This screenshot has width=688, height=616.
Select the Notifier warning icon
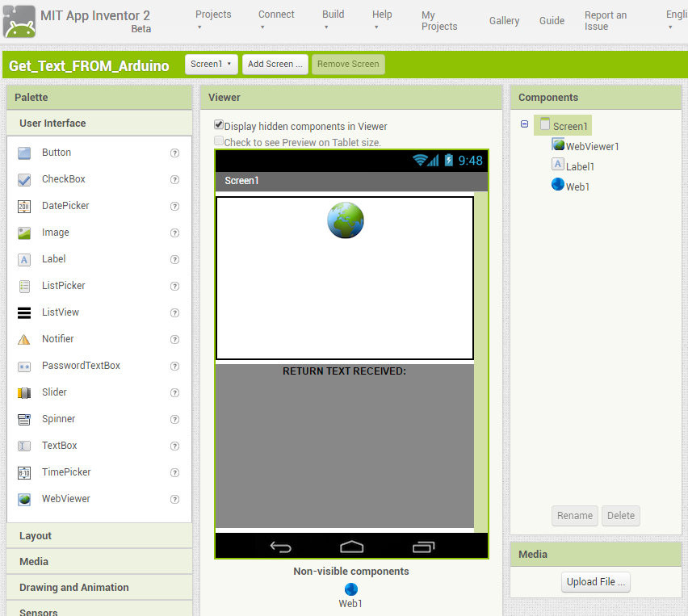(x=24, y=340)
